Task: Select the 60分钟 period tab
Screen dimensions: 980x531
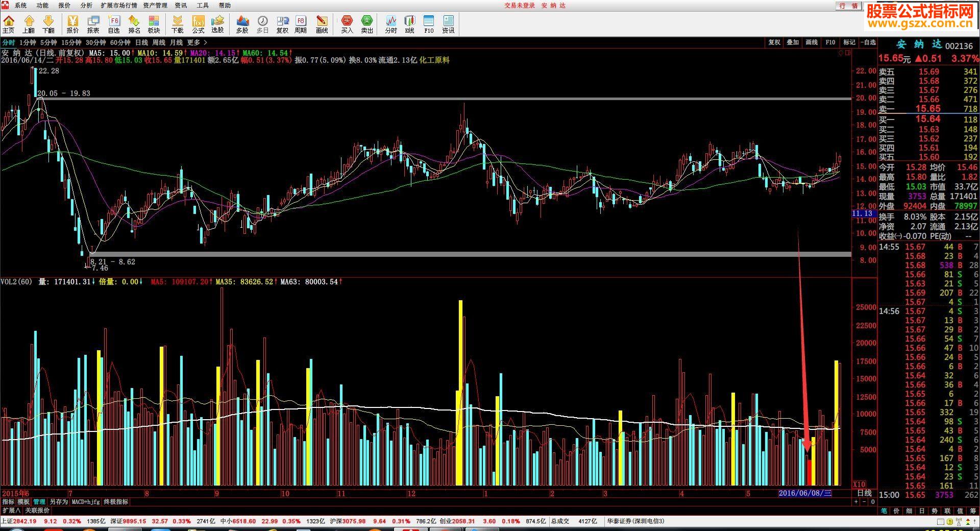Action: pyautogui.click(x=120, y=42)
